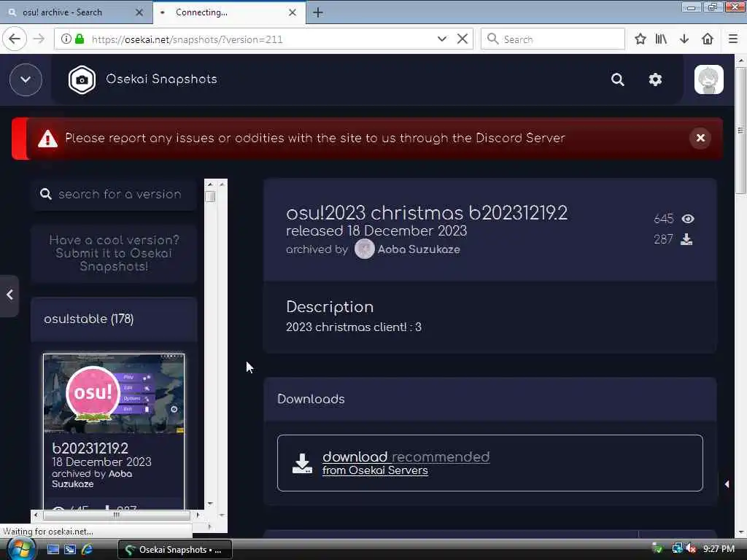Click the eye views icon beside 645
The width and height of the screenshot is (747, 560).
point(687,219)
